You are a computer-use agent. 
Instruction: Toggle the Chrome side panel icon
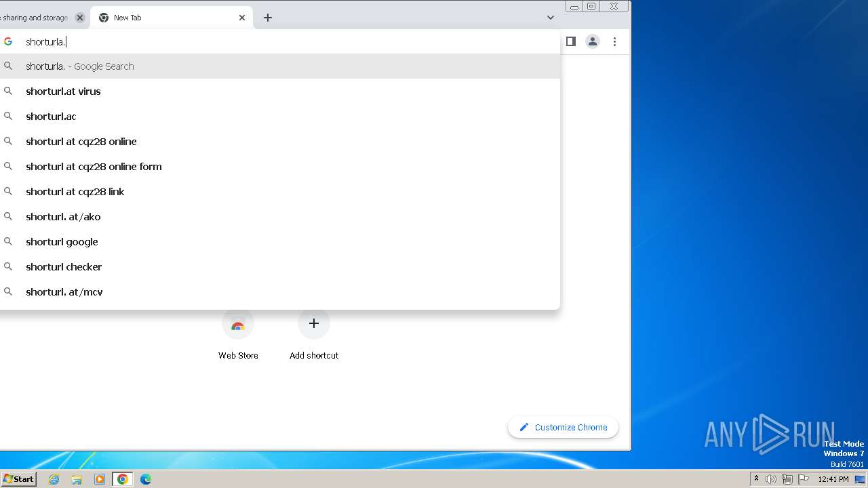571,41
